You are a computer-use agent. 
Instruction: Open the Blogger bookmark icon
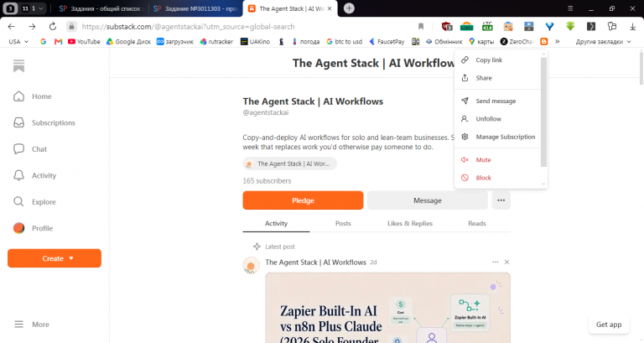tap(543, 41)
